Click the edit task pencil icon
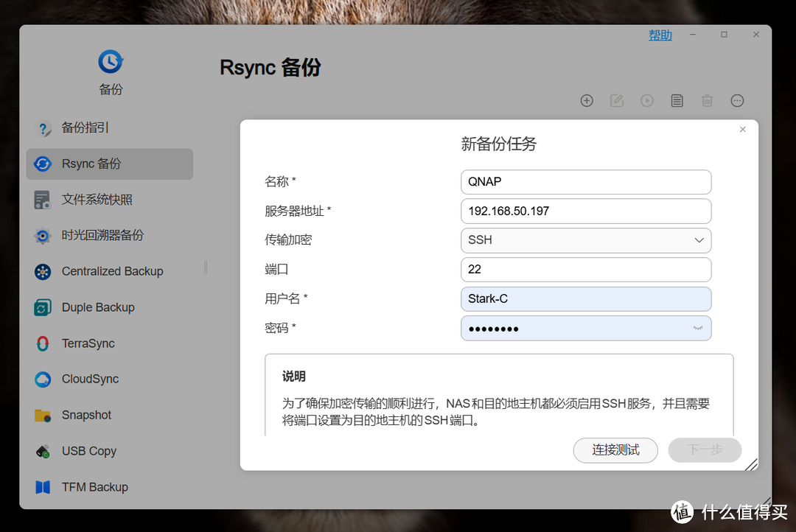Screen dimensions: 796x532 tap(617, 101)
